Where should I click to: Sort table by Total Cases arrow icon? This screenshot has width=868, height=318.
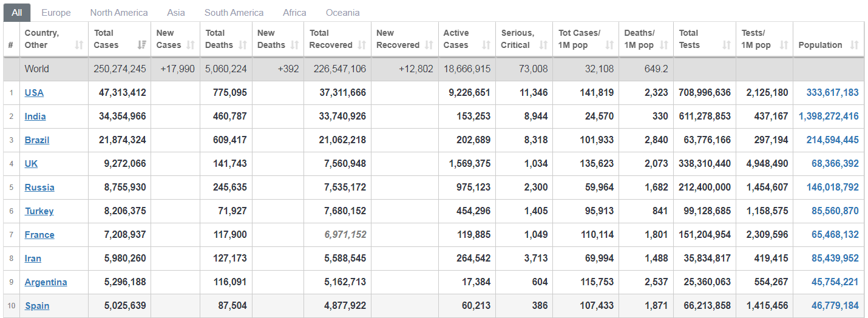pos(142,45)
